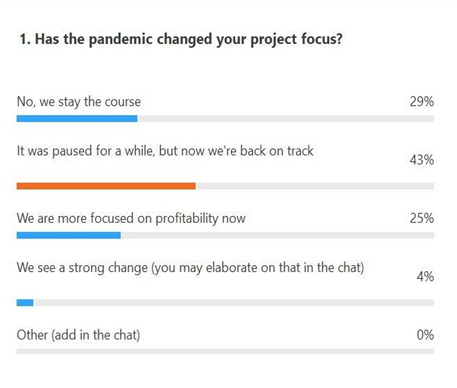Screen dimensions: 457x388
Task: Click the orange bar for paused answer
Action: point(106,186)
